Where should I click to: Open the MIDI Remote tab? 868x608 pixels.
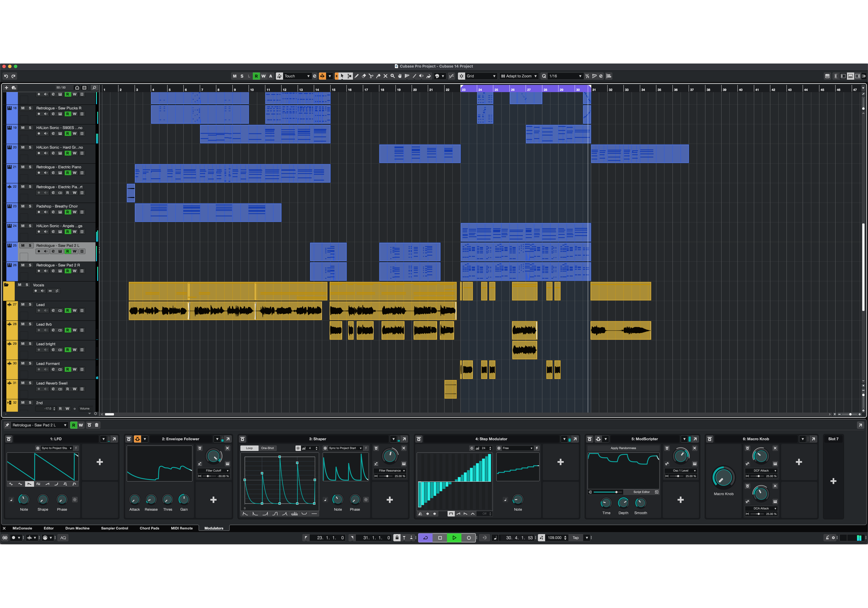182,528
